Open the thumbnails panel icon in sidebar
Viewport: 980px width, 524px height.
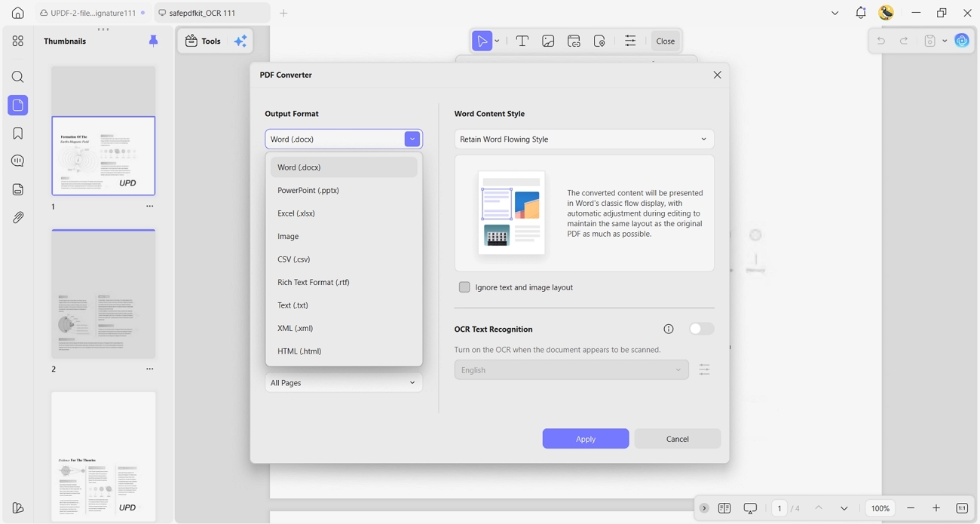tap(18, 106)
